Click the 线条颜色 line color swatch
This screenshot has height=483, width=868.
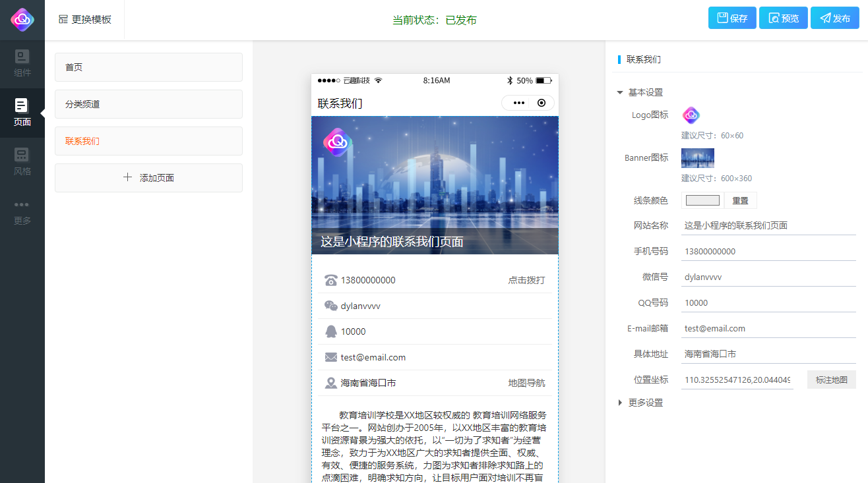702,200
